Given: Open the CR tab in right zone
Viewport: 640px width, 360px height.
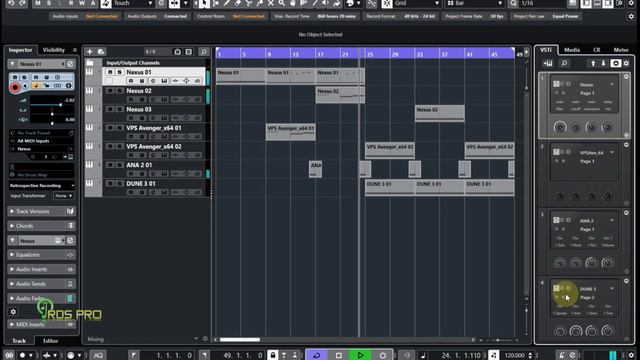Looking at the screenshot, I should click(596, 50).
